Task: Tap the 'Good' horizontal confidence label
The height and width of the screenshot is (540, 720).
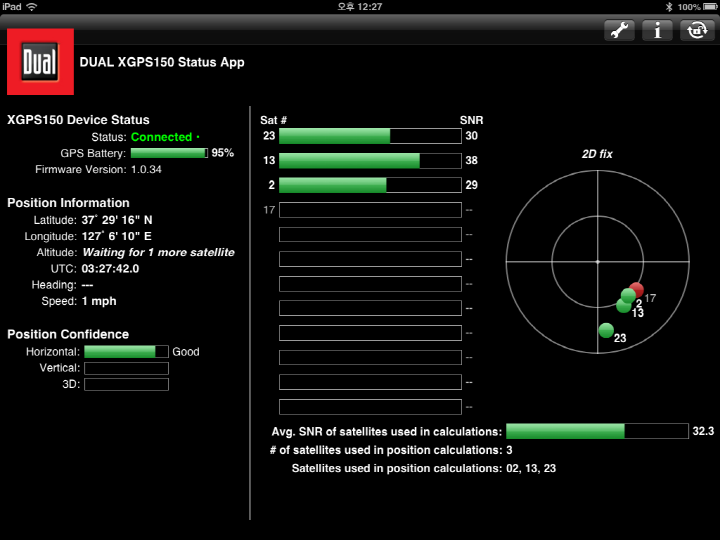Action: [186, 352]
